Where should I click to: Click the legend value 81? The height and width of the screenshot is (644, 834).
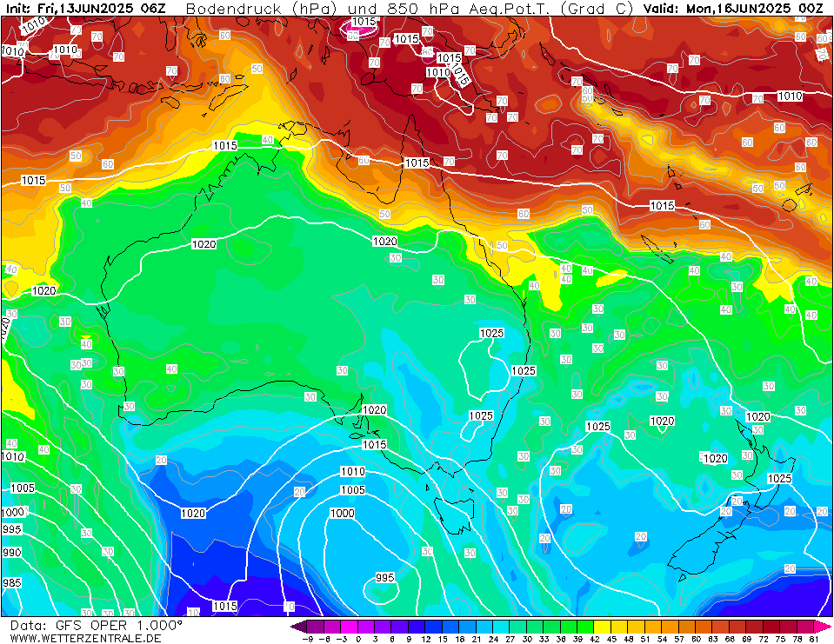(814, 639)
